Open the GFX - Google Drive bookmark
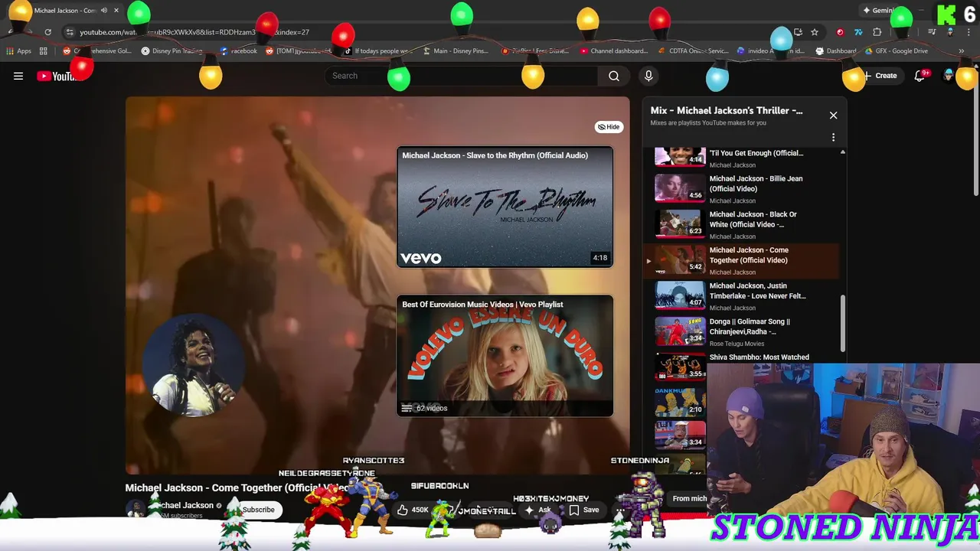This screenshot has height=551, width=980. click(x=897, y=51)
